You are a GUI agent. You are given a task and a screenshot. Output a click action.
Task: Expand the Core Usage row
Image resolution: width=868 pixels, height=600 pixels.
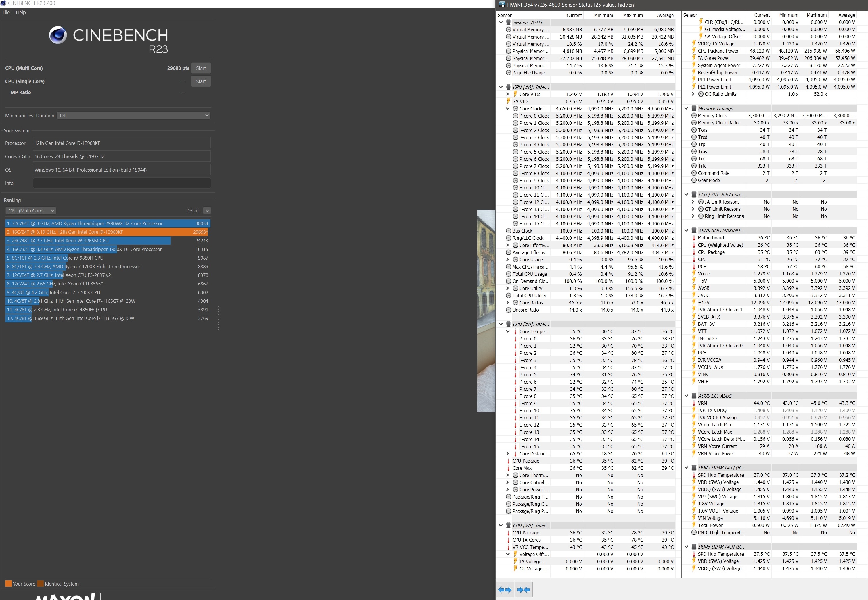click(x=508, y=260)
